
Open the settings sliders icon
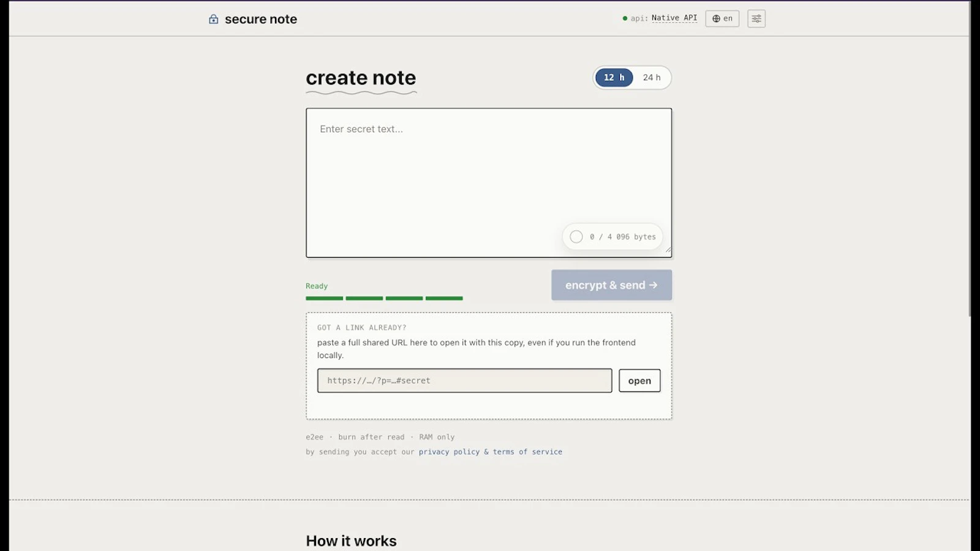[x=756, y=18]
